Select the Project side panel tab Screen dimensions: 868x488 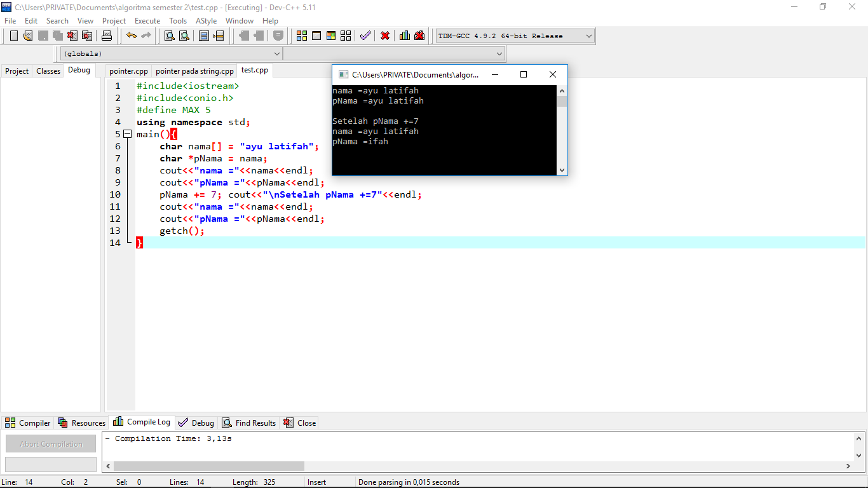click(17, 71)
